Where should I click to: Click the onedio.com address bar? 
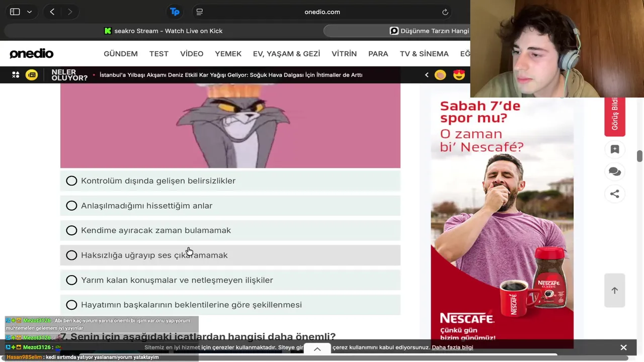pos(322,12)
